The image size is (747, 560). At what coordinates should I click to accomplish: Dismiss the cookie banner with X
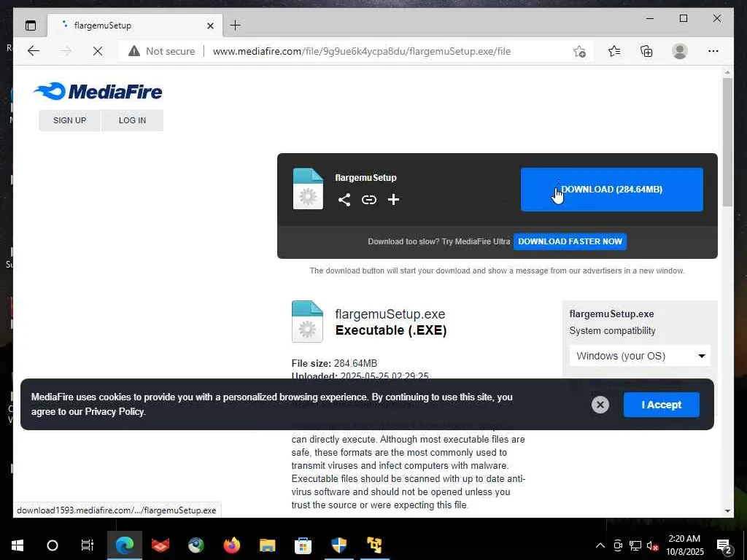[x=600, y=405]
